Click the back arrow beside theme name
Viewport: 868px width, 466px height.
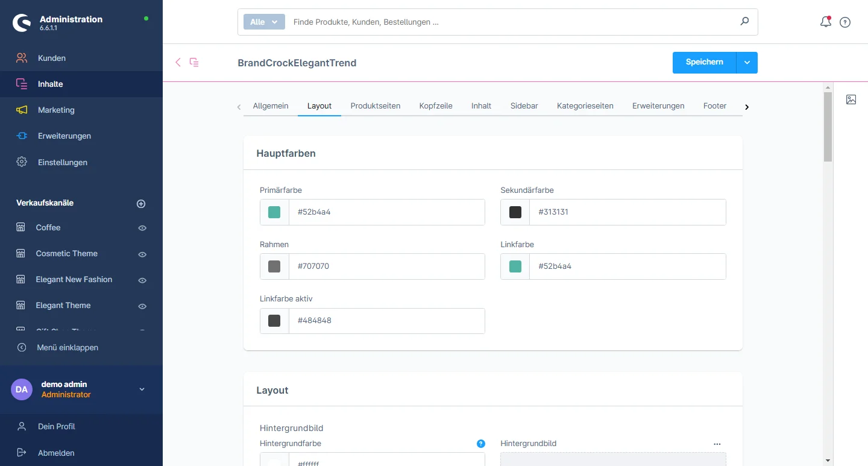pos(178,62)
